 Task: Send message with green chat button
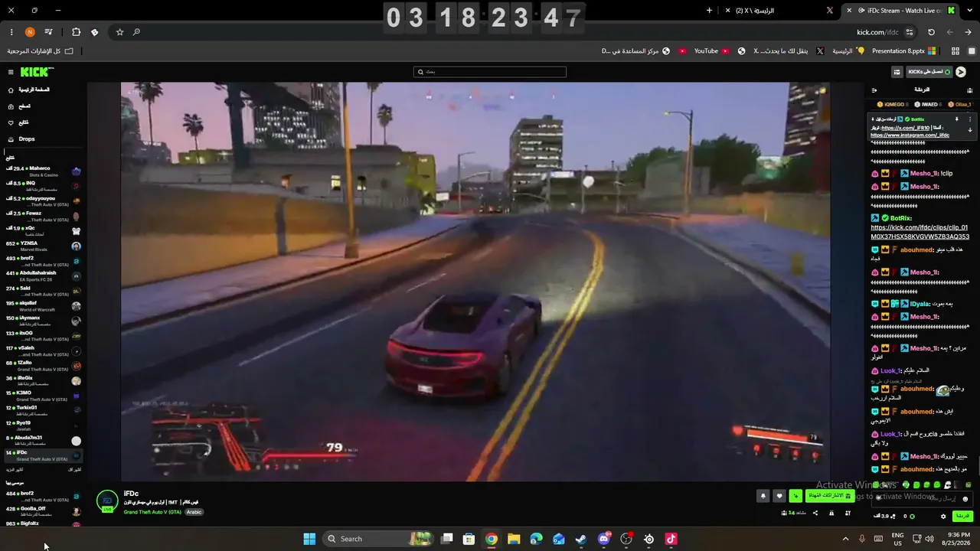(962, 517)
